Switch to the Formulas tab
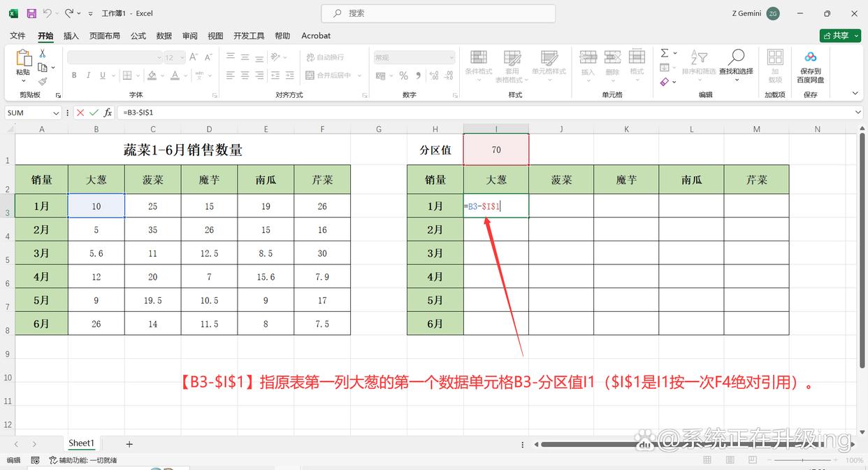 coord(138,36)
